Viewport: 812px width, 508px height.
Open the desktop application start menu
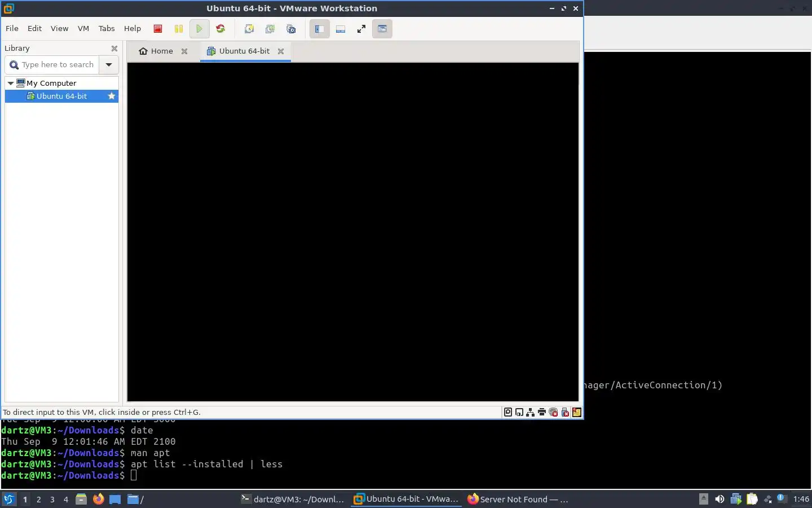[9, 499]
